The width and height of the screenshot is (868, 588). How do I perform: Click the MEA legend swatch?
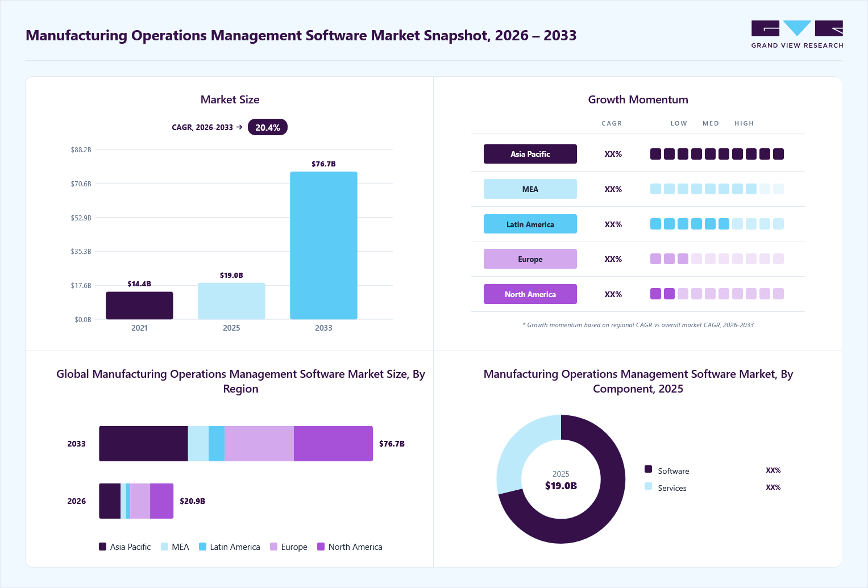coord(165,547)
